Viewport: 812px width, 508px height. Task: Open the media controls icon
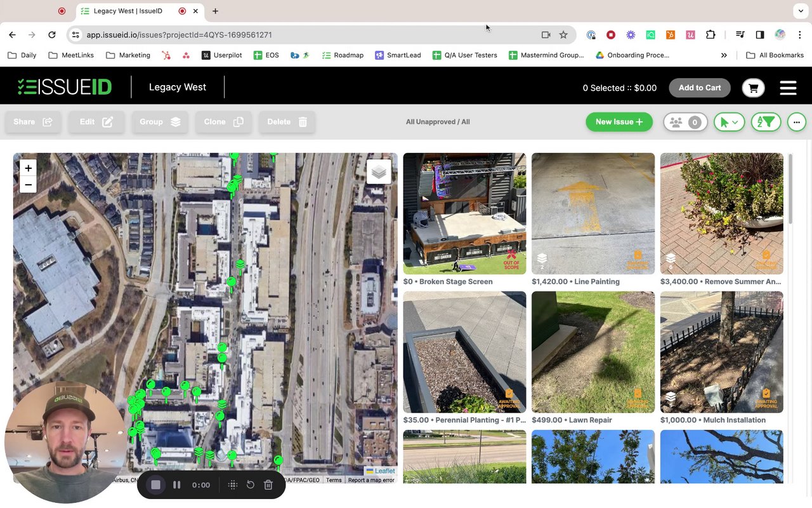click(x=740, y=35)
